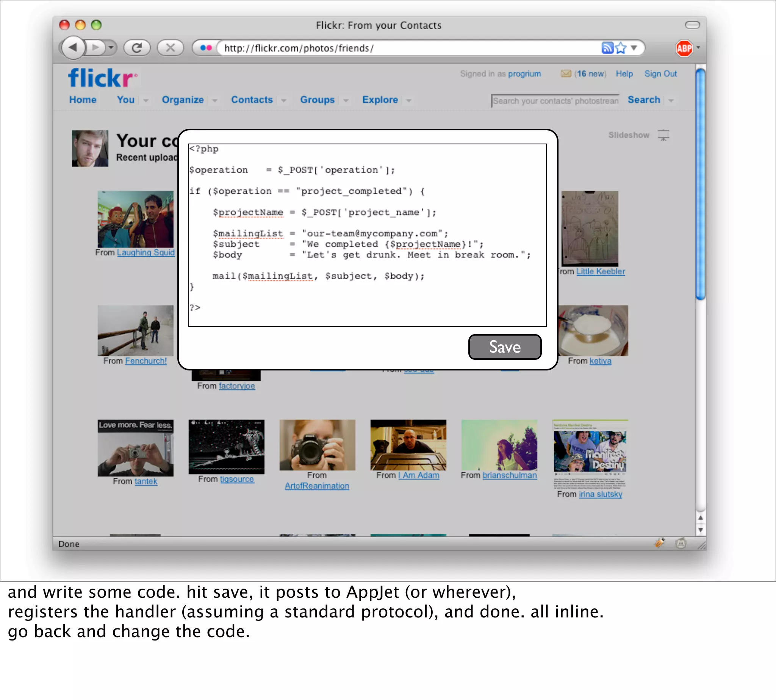The width and height of the screenshot is (776, 700).
Task: Click the scrollbar down arrow
Action: click(x=700, y=530)
